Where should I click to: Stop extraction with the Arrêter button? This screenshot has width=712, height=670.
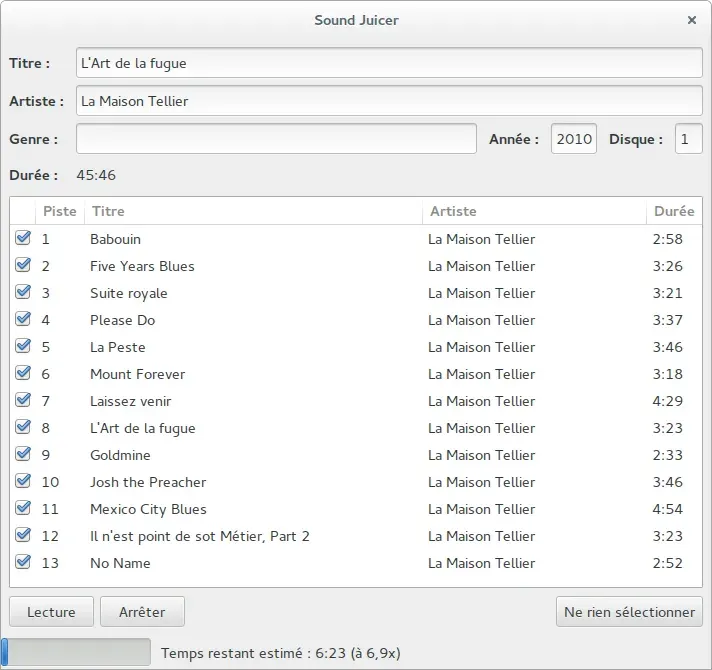[142, 612]
